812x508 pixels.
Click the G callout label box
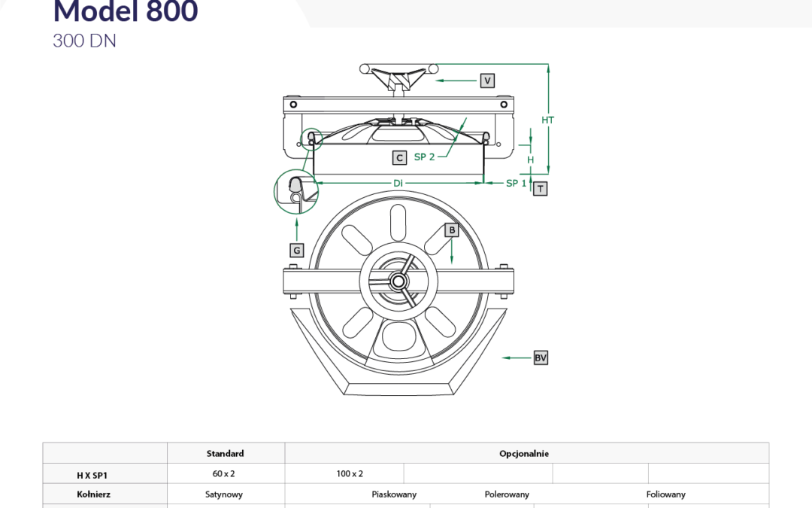pos(297,251)
